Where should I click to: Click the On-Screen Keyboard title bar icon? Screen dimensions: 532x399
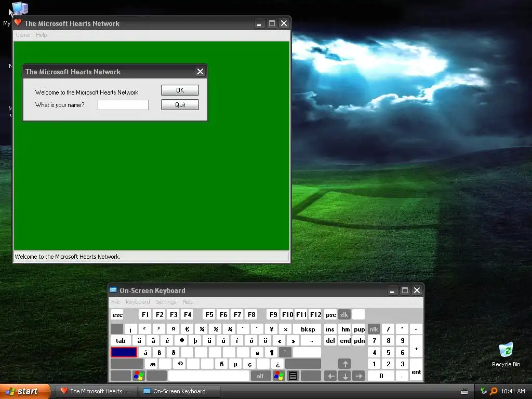point(113,290)
